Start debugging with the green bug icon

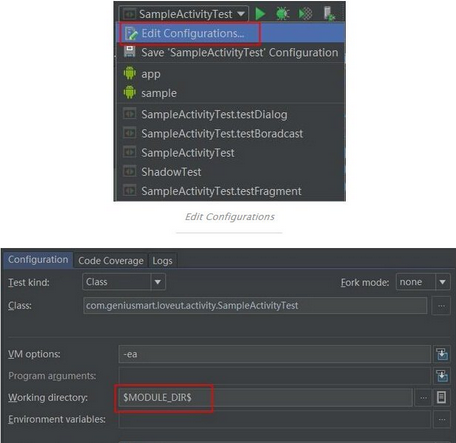(282, 14)
